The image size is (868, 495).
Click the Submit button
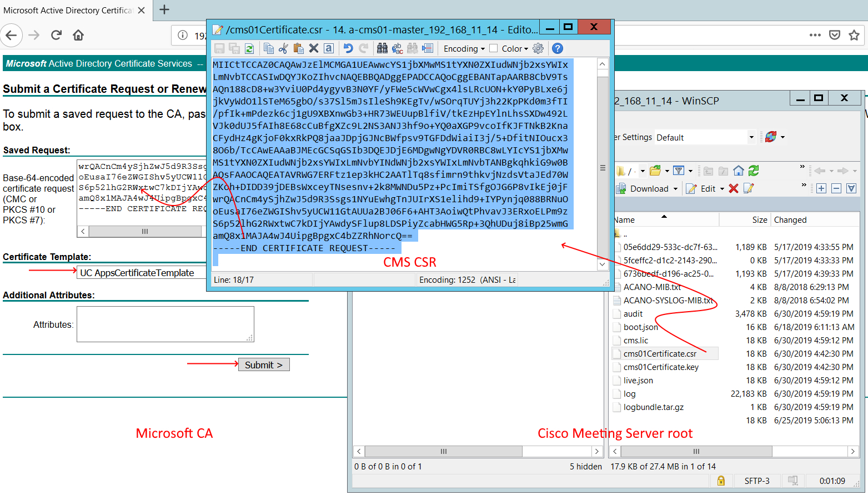(x=264, y=365)
